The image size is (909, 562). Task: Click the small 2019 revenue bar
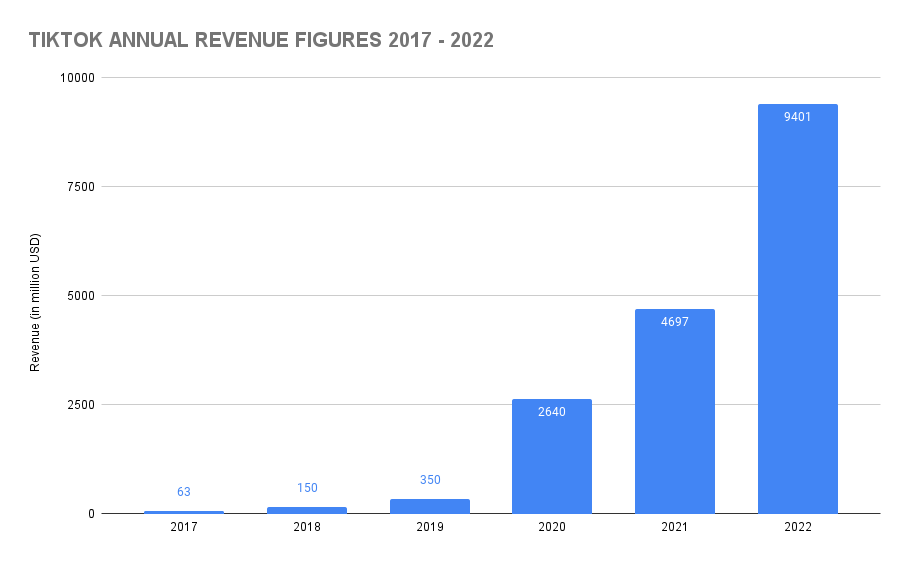(430, 506)
